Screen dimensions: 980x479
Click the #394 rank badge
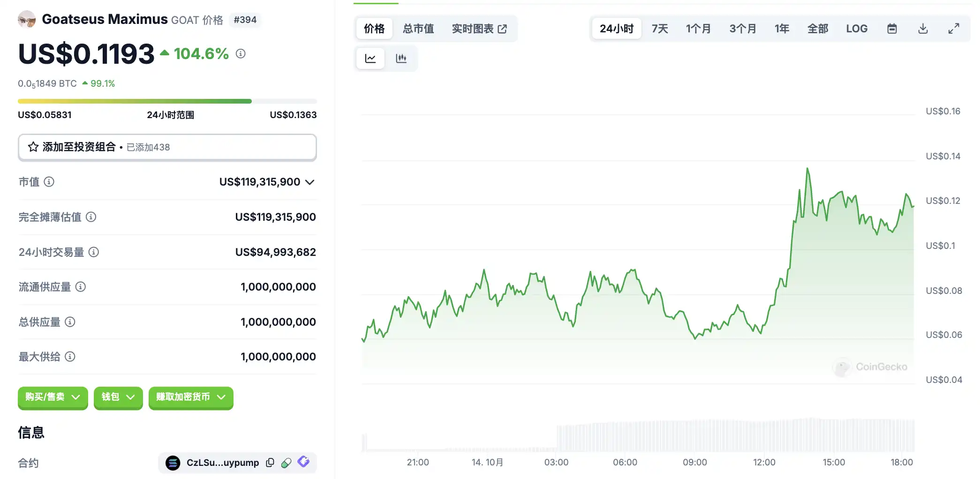(245, 20)
